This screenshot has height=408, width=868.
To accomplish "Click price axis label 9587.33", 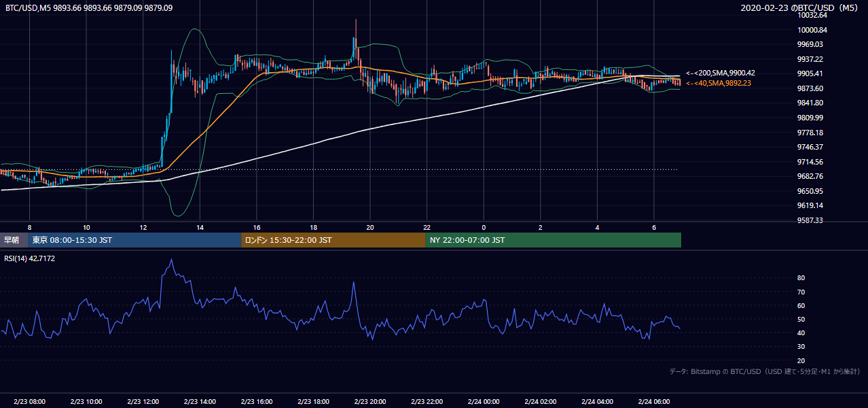I will (810, 220).
